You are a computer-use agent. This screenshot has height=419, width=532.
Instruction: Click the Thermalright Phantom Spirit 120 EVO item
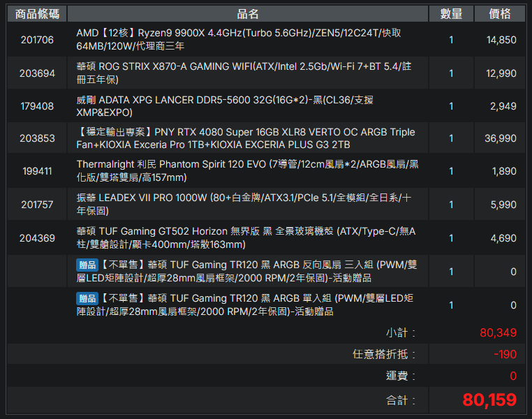(247, 171)
